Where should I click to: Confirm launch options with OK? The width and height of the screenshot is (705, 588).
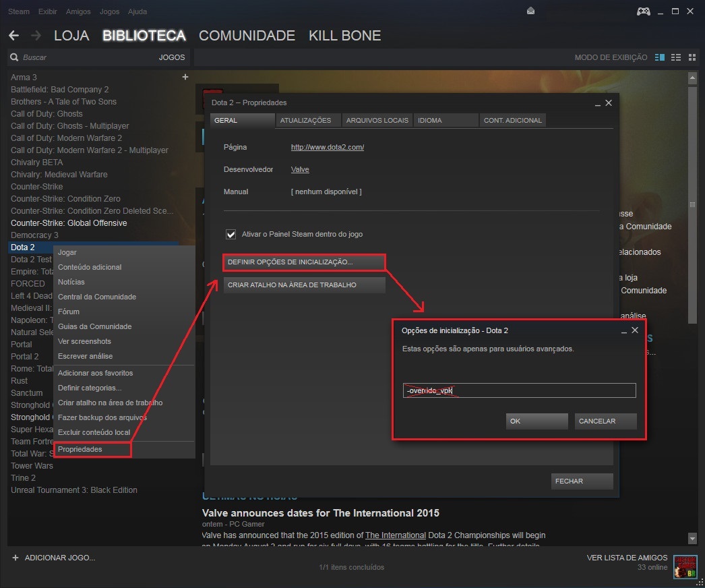pos(537,421)
